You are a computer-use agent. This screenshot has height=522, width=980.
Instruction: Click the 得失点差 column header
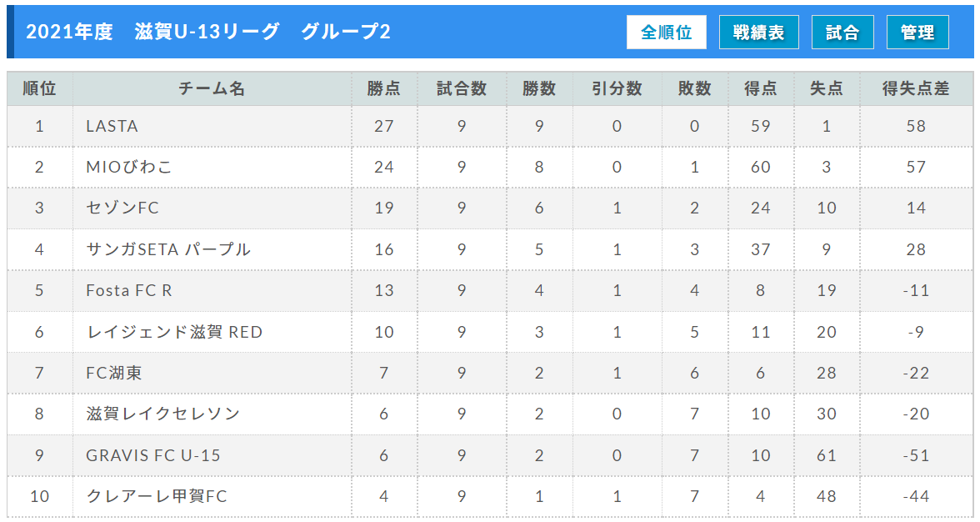point(916,88)
